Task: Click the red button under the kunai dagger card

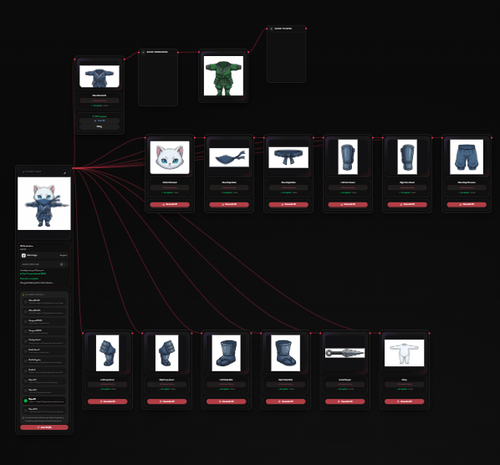Action: pyautogui.click(x=345, y=401)
